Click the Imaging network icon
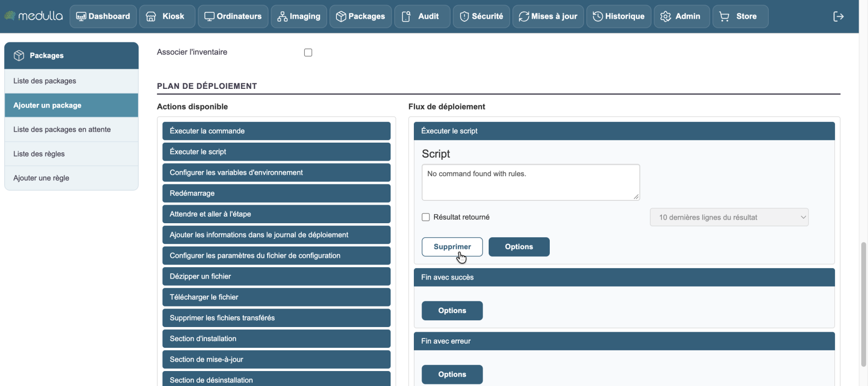Viewport: 868px width, 386px height. [282, 17]
